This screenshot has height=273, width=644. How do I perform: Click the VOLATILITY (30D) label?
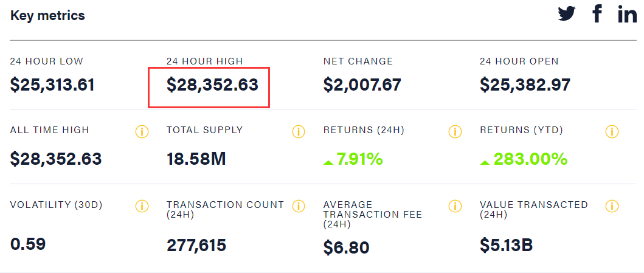tap(57, 205)
